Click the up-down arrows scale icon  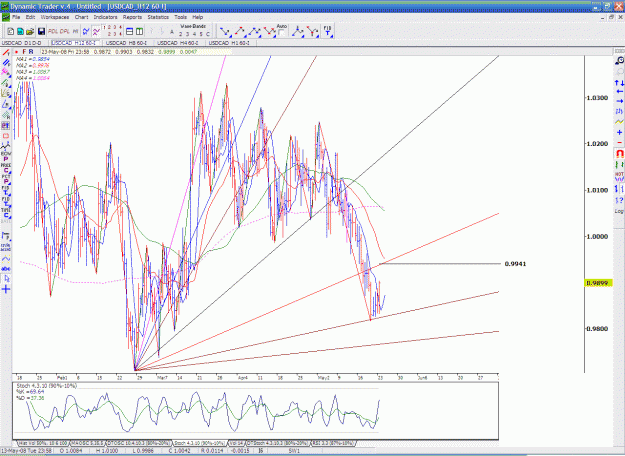(x=619, y=83)
